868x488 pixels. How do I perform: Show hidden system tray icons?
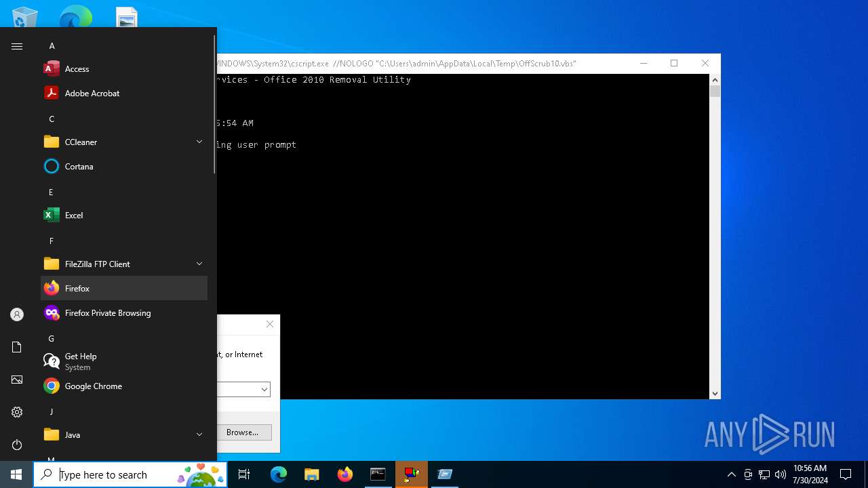[x=731, y=474]
